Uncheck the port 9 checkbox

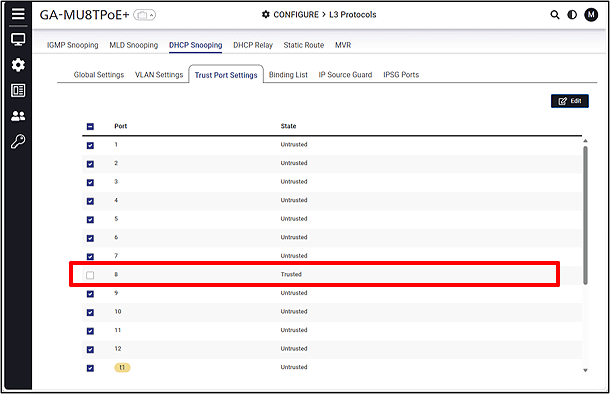pyautogui.click(x=90, y=294)
